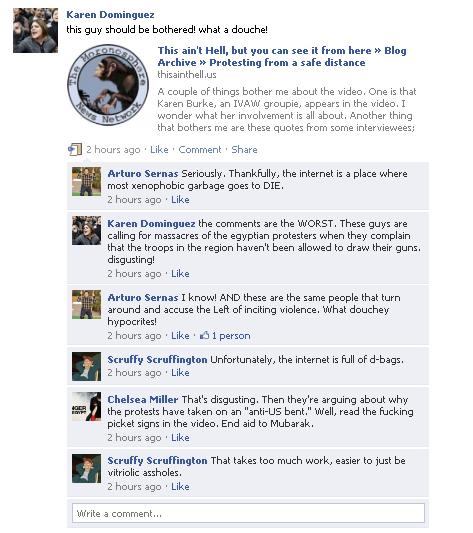Viewport: 473px width, 533px height.
Task: Click Arturo Sernas's avatar on first comment
Action: pos(86,182)
